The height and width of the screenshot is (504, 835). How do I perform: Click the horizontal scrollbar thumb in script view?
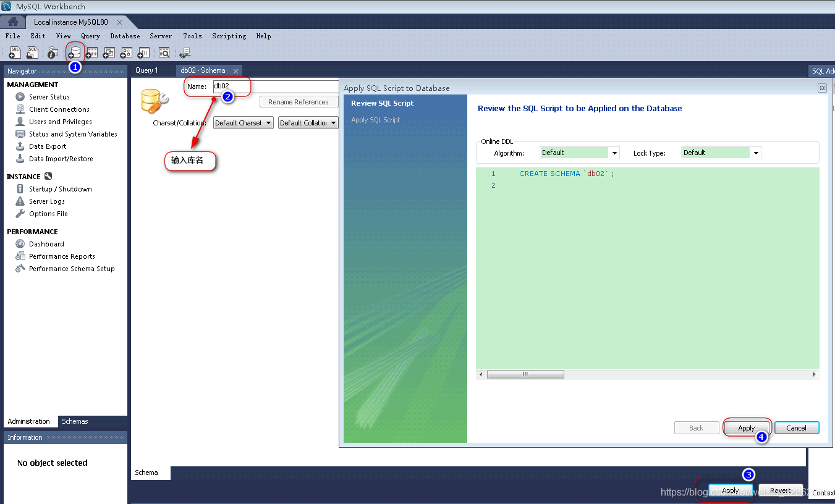point(525,374)
